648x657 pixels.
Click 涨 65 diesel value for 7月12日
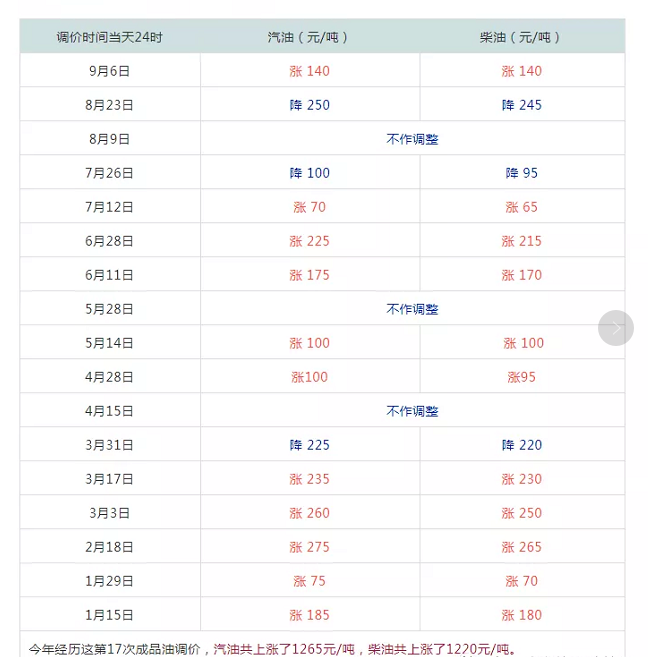(521, 207)
